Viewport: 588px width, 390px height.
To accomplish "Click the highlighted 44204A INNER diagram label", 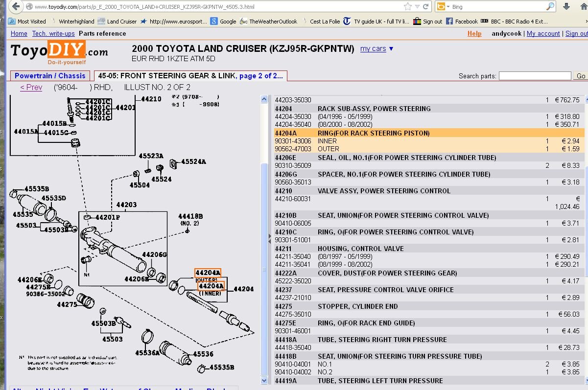I will coord(211,286).
